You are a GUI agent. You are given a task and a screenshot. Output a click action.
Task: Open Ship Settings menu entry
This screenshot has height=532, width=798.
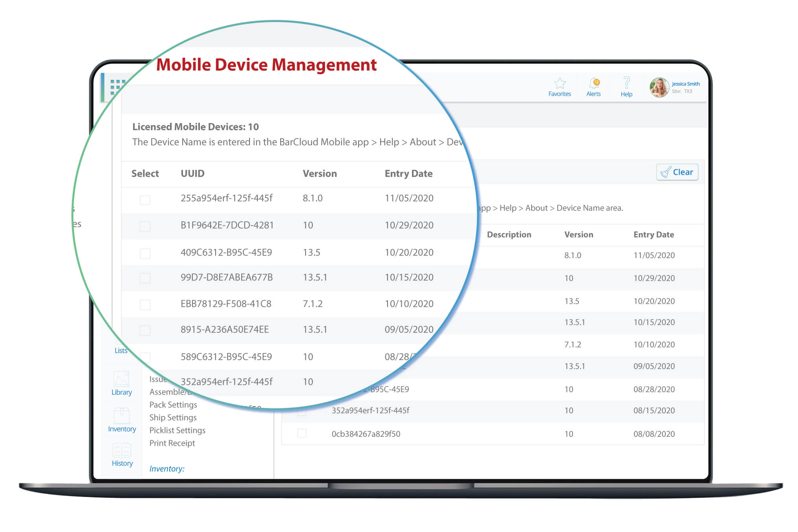point(173,417)
